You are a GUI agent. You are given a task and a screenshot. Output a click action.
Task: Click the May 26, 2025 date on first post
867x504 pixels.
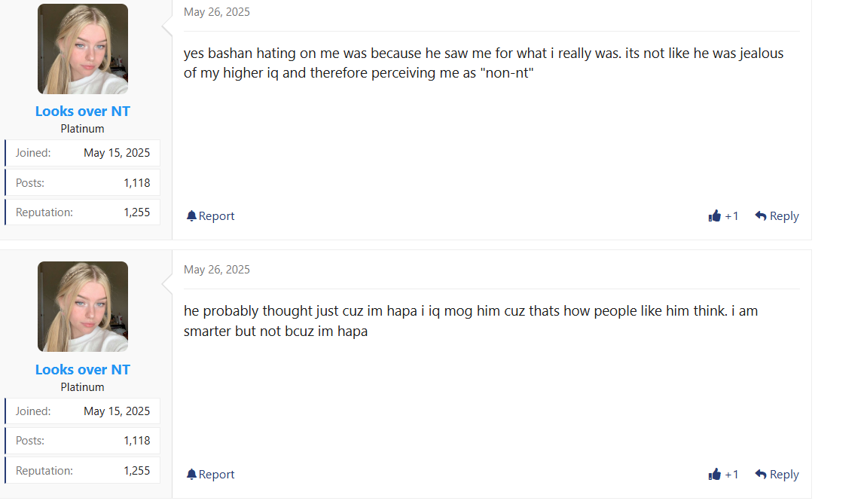[x=217, y=12]
